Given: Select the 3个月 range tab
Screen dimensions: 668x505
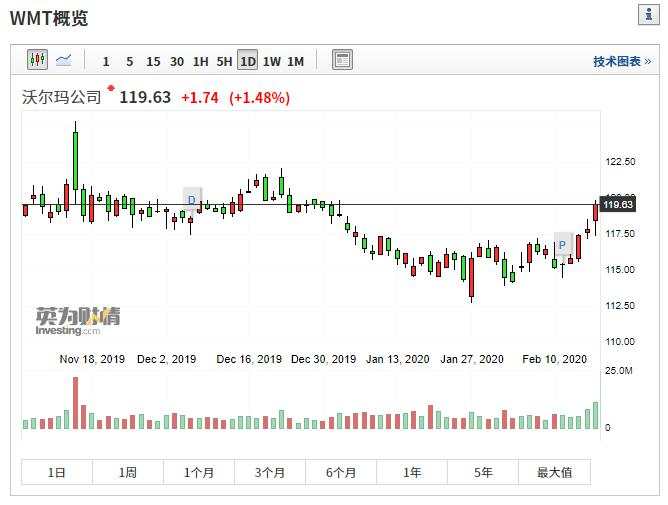Looking at the screenshot, I should 270,472.
